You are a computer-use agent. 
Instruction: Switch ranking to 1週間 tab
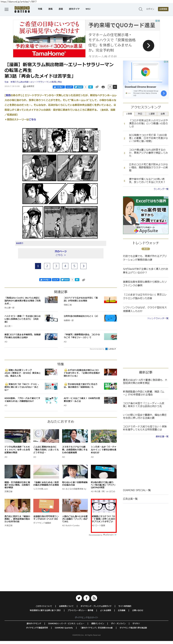coord(151,114)
